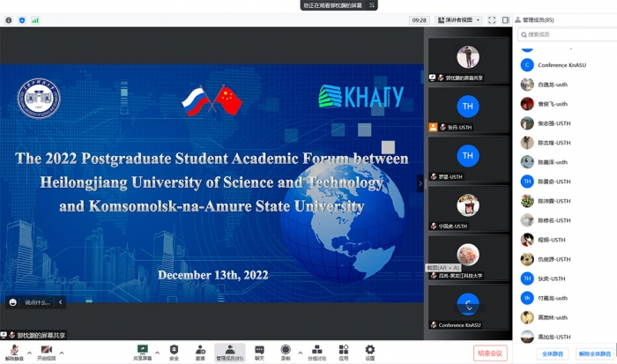The width and height of the screenshot is (617, 364).
Task: Collapse the video strip with the arrow handle
Action: tap(420, 183)
